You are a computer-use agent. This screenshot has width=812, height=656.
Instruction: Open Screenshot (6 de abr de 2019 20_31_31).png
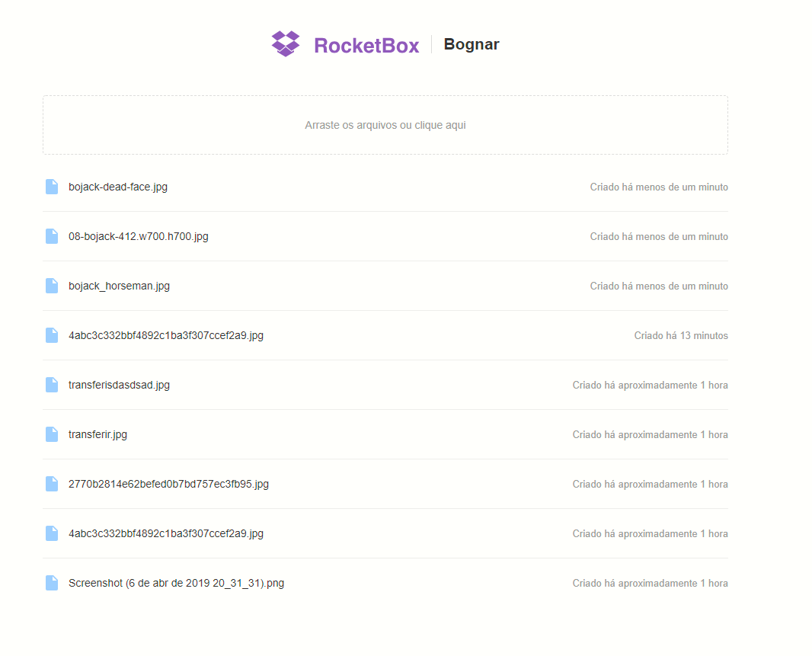176,583
